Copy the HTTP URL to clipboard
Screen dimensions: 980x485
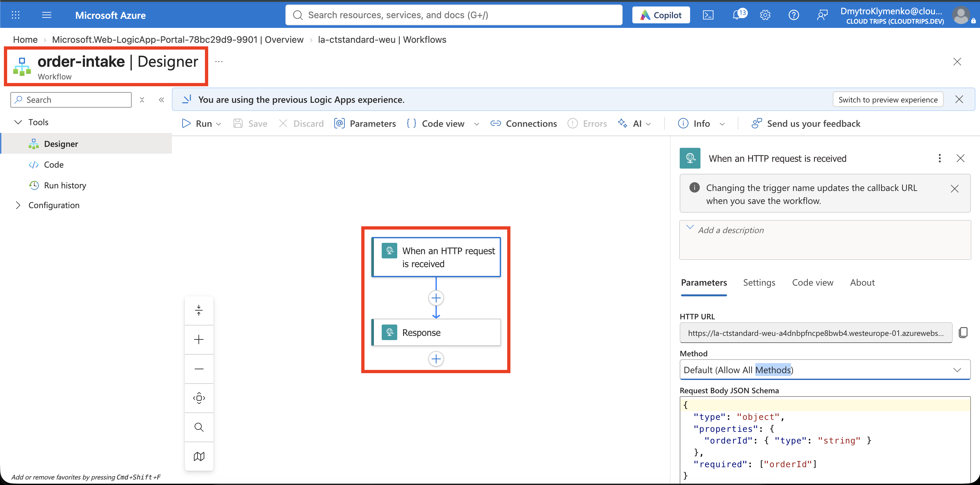tap(963, 332)
